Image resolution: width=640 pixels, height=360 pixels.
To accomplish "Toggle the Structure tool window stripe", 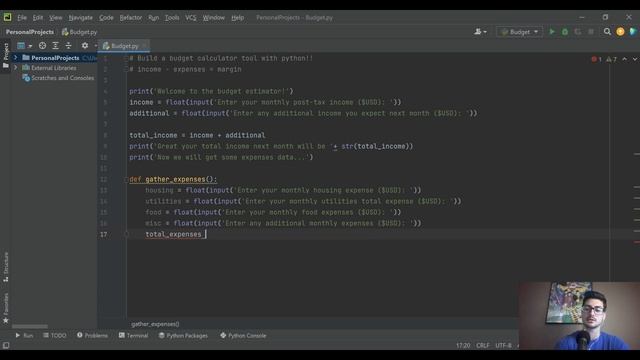I will [x=6, y=267].
